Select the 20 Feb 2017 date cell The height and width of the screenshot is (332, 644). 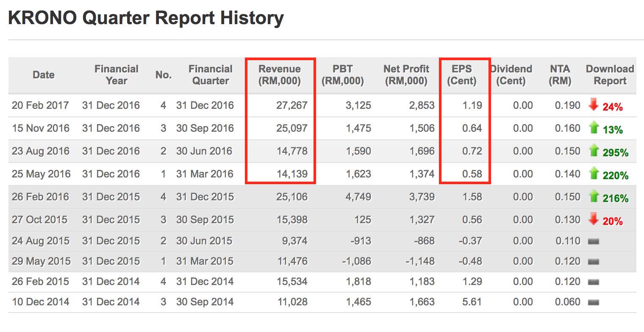[x=40, y=105]
